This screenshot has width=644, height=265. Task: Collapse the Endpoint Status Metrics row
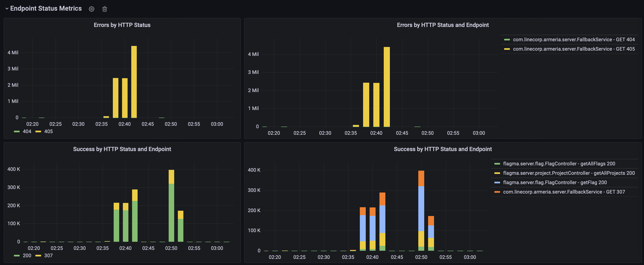click(x=7, y=9)
